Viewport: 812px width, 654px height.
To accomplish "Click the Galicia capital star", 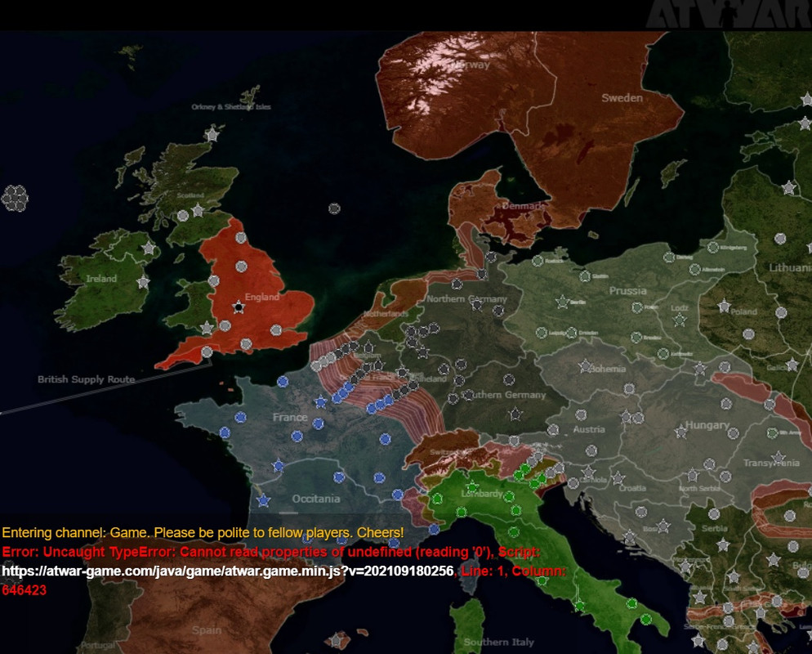I will pyautogui.click(x=792, y=365).
